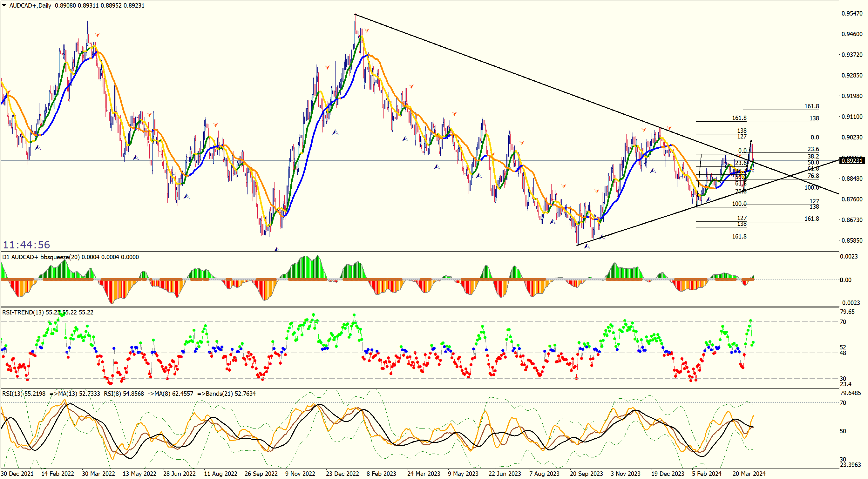
Task: Click the 30 Dec 2021 date label
Action: (17, 474)
